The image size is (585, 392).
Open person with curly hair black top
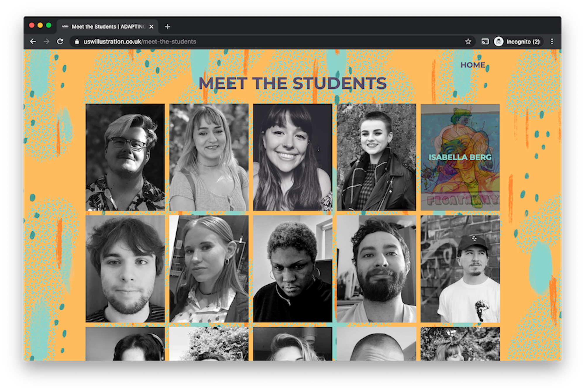(x=292, y=269)
